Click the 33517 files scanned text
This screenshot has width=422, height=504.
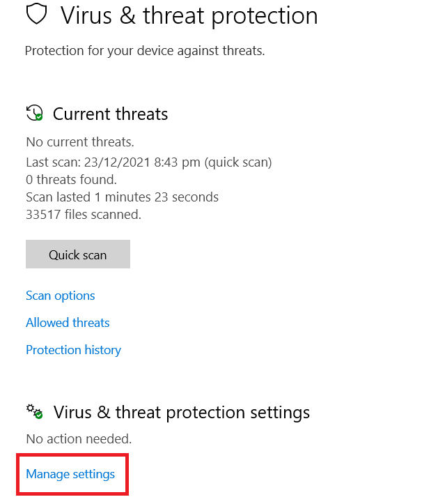pyautogui.click(x=84, y=215)
